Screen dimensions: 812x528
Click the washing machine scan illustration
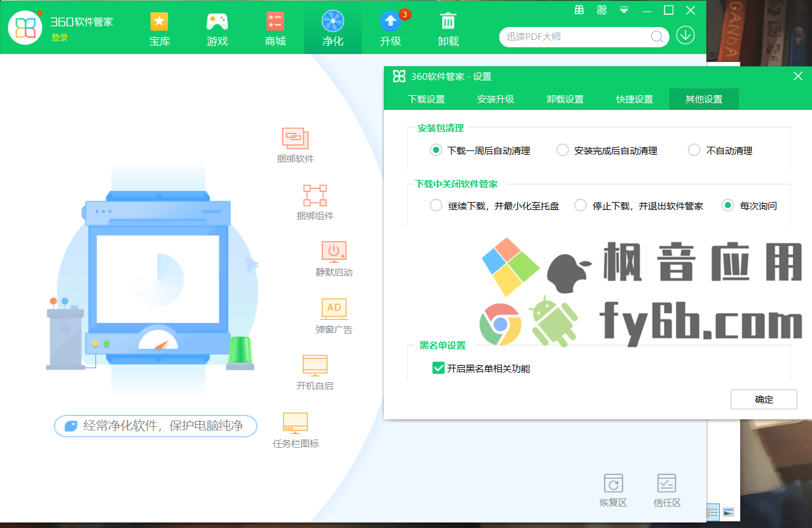tap(157, 279)
